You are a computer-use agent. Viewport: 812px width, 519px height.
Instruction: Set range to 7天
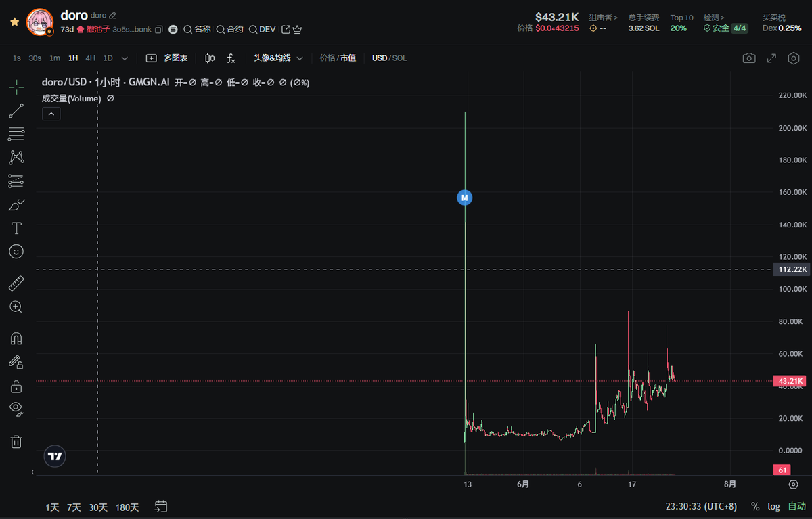(74, 507)
